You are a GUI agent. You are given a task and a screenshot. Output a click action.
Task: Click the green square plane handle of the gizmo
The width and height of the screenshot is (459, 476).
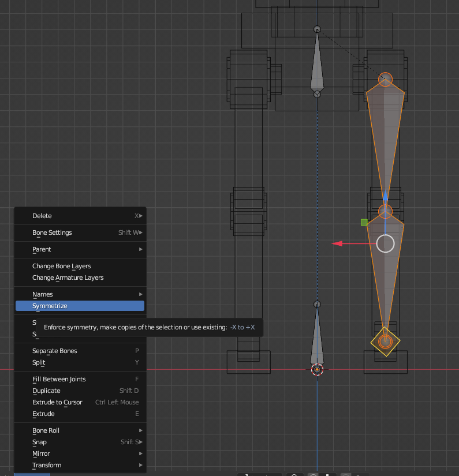[x=364, y=222]
